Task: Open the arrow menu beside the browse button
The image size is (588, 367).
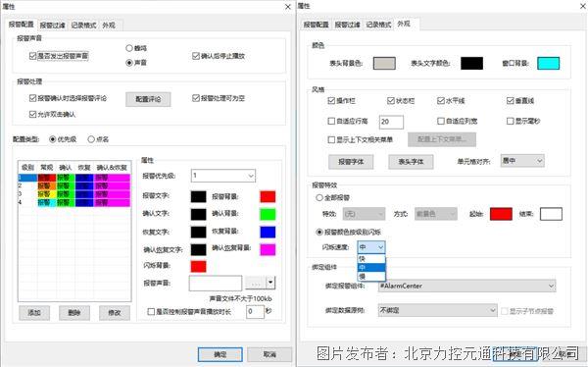Action: point(270,283)
